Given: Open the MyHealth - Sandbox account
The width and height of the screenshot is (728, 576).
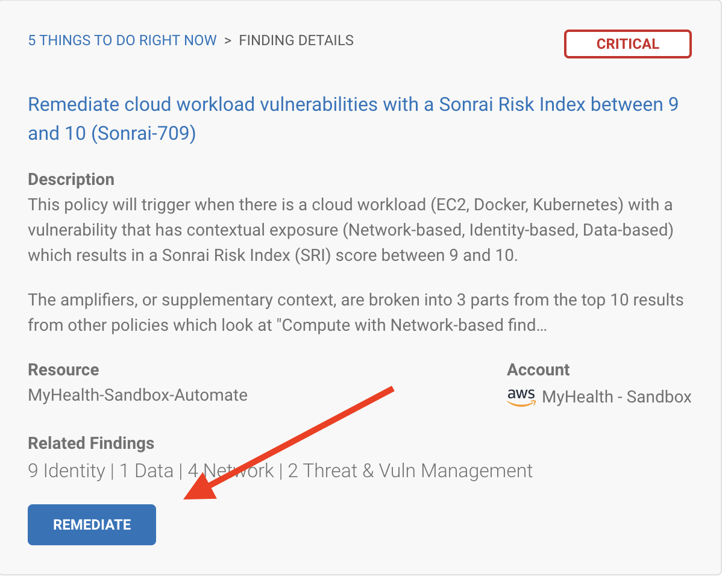Looking at the screenshot, I should [617, 397].
